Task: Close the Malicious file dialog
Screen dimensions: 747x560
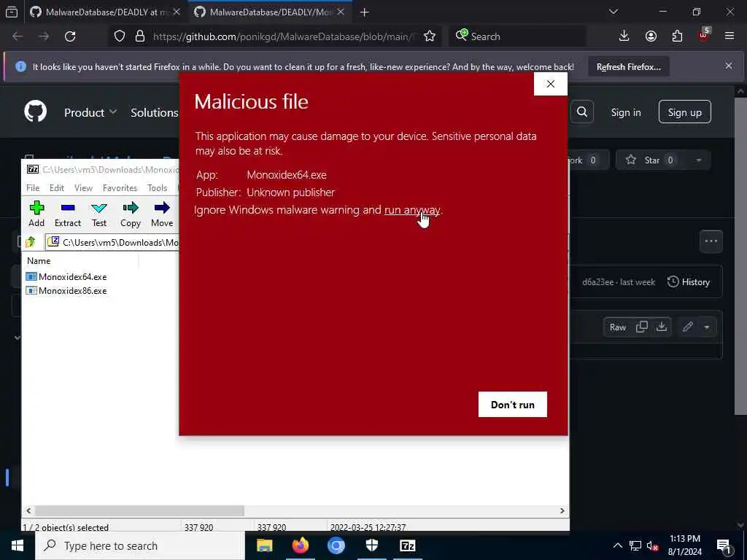Action: [x=551, y=84]
